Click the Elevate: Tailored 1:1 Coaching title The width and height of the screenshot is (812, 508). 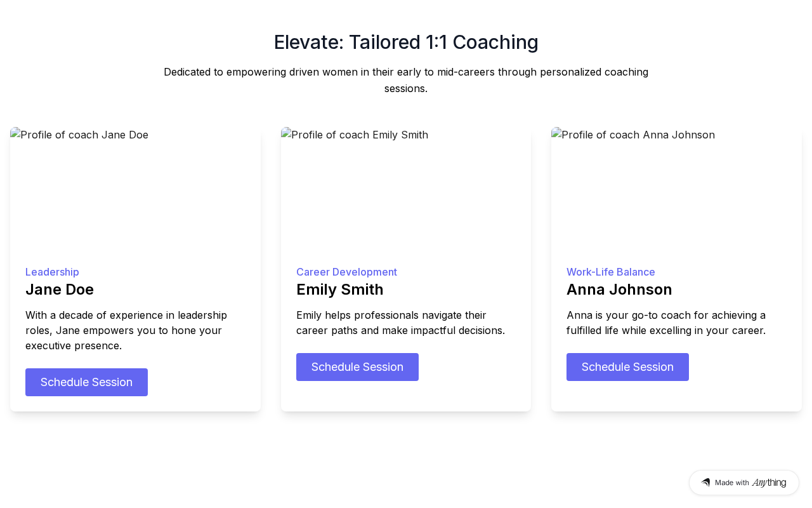coord(406,42)
